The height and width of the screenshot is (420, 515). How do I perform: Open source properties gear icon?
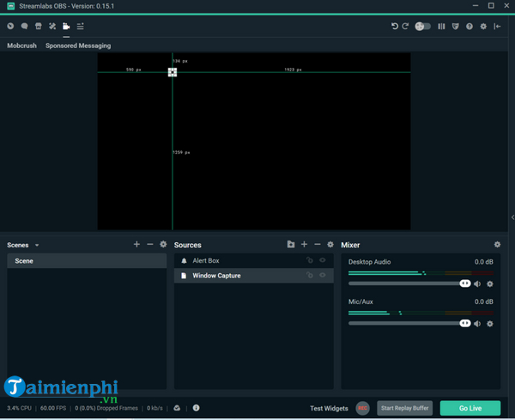pos(330,244)
